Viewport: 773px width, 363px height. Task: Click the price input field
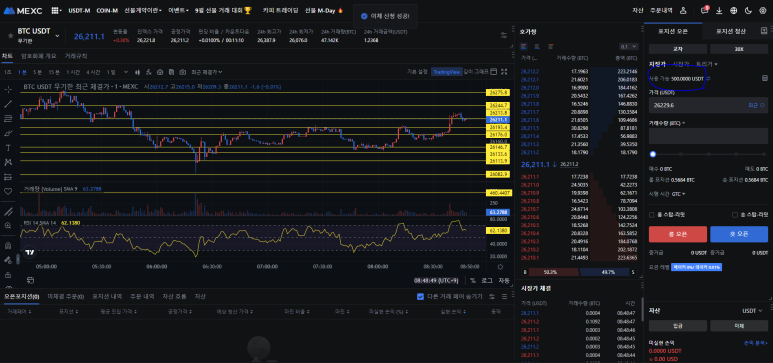(x=708, y=105)
